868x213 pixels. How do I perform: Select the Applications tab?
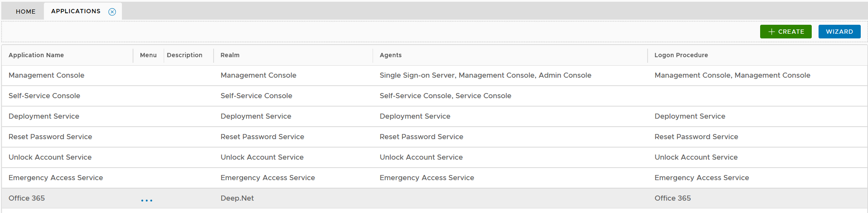tap(76, 11)
